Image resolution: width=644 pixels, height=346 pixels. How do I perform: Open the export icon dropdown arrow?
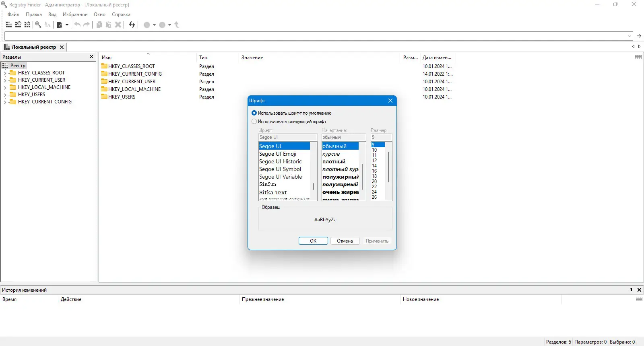tap(67, 25)
